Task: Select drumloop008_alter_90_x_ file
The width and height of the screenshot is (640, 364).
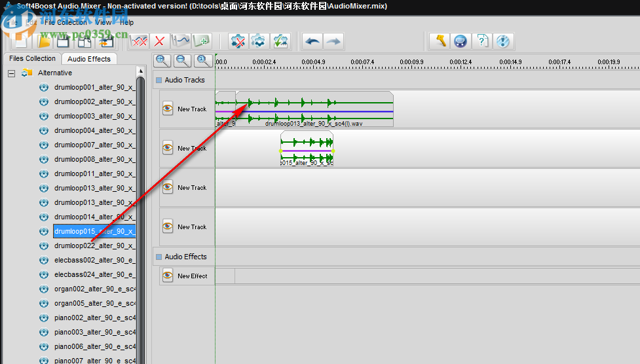Action: pos(94,159)
